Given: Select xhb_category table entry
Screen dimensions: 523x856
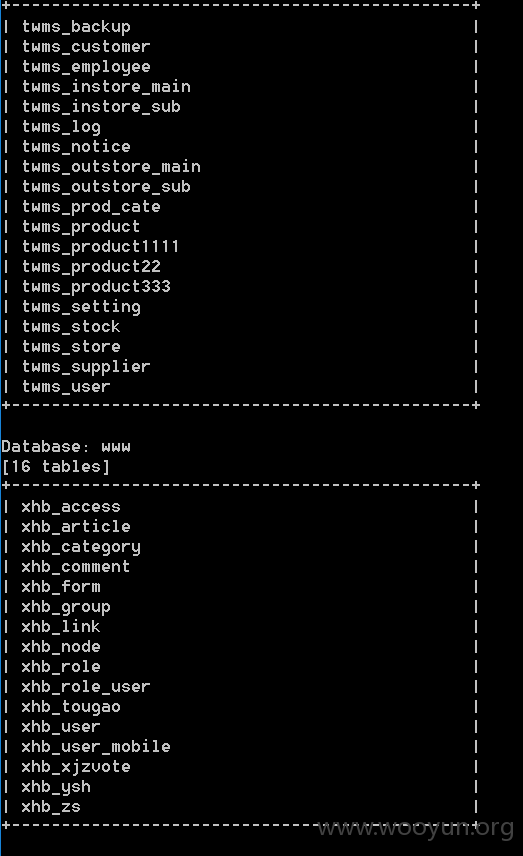Looking at the screenshot, I should (x=81, y=547).
